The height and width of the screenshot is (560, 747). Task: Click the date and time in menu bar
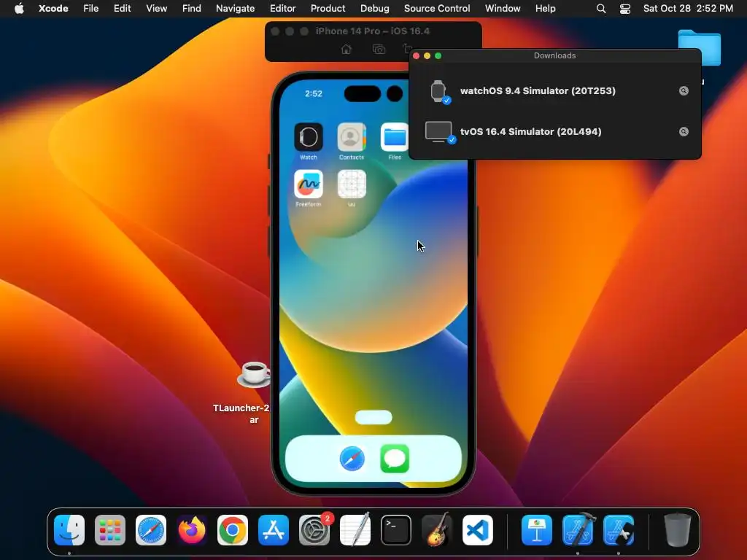688,8
